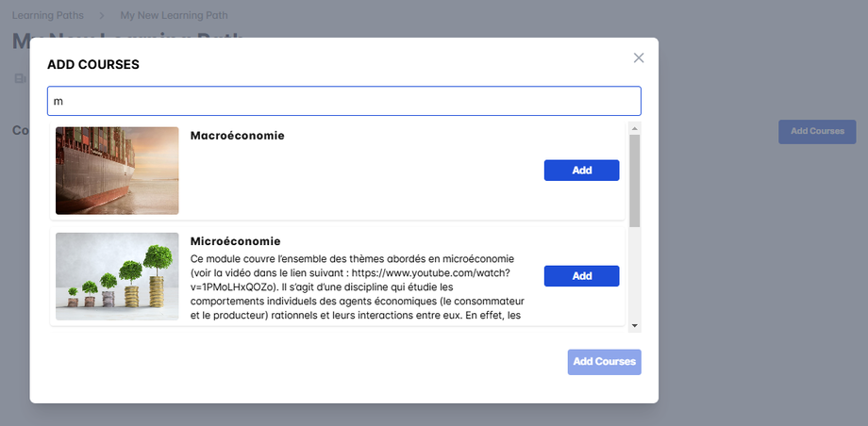Select the Macroéconomie course title
The height and width of the screenshot is (426, 868).
[x=237, y=136]
